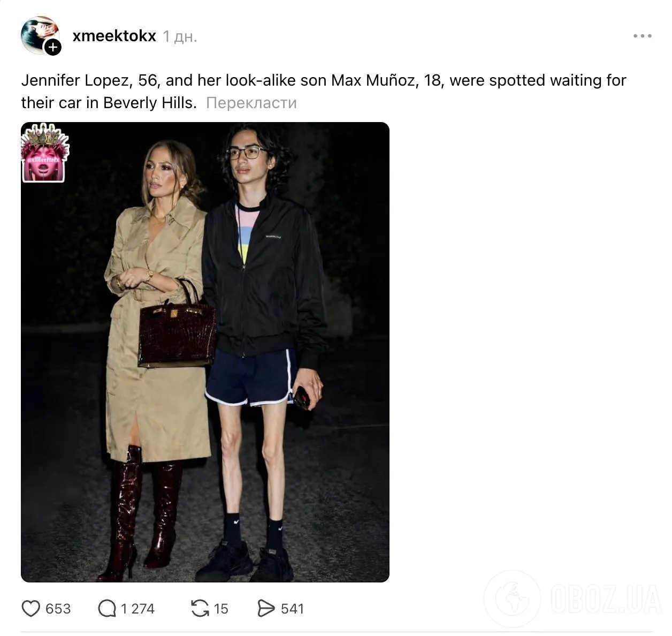Click the 541 shares count
Image resolution: width=672 pixels, height=636 pixels.
coord(292,609)
